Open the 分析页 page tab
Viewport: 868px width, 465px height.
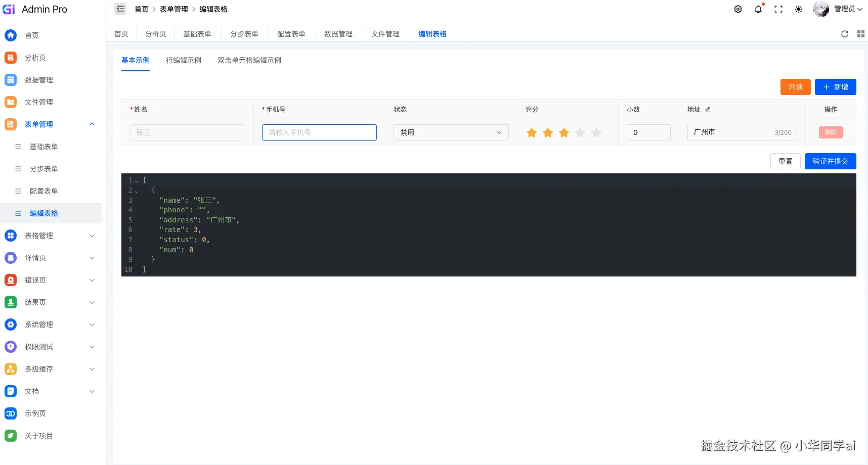click(156, 34)
